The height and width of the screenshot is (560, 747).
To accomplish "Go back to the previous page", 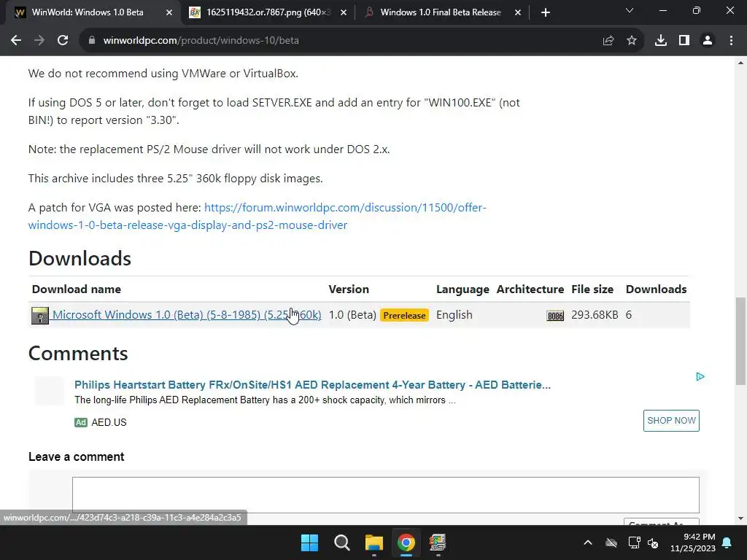I will 16,41.
